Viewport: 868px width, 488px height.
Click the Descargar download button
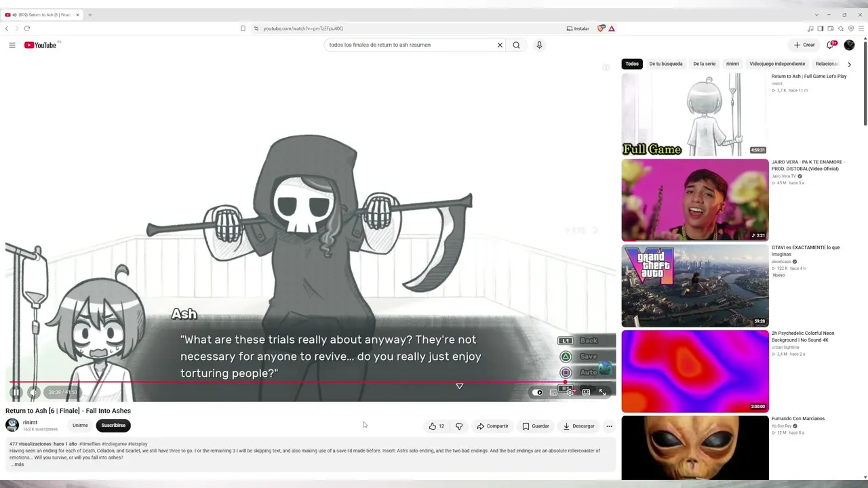click(x=578, y=426)
